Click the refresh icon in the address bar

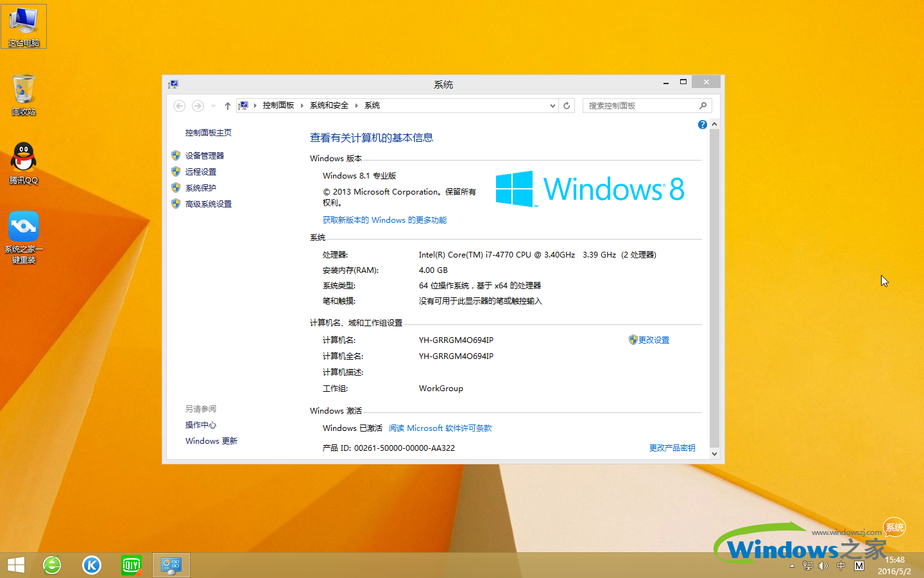pyautogui.click(x=567, y=105)
